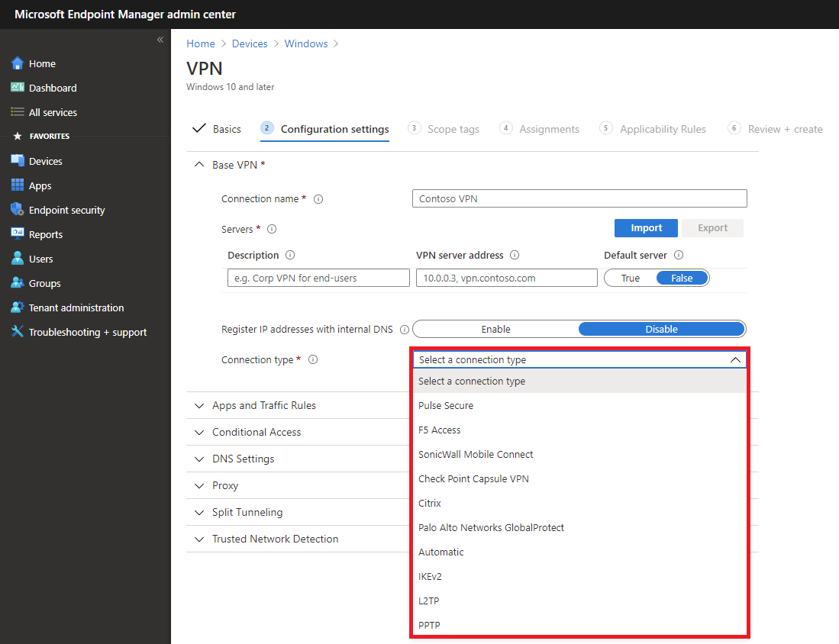This screenshot has width=839, height=644.
Task: Enable Register IP addresses with internal DNS
Action: (495, 330)
